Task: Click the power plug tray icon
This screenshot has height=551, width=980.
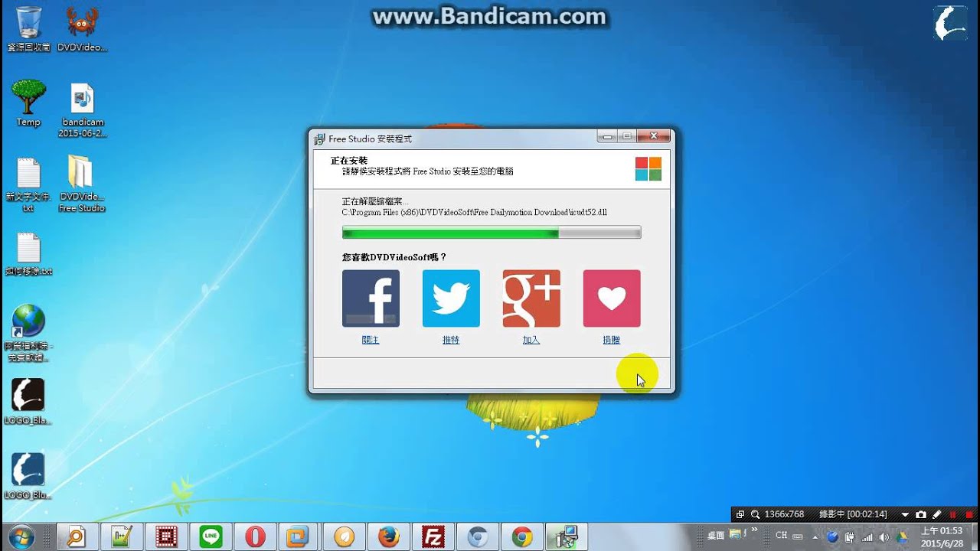Action: [849, 536]
